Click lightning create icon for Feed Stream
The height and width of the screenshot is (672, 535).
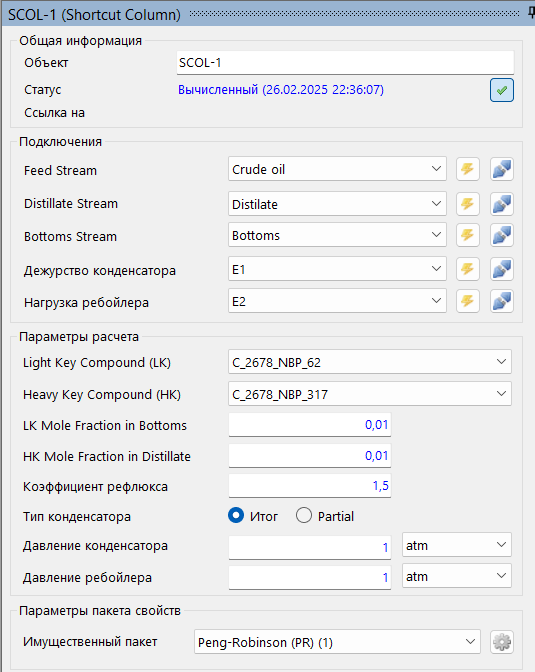(x=468, y=169)
